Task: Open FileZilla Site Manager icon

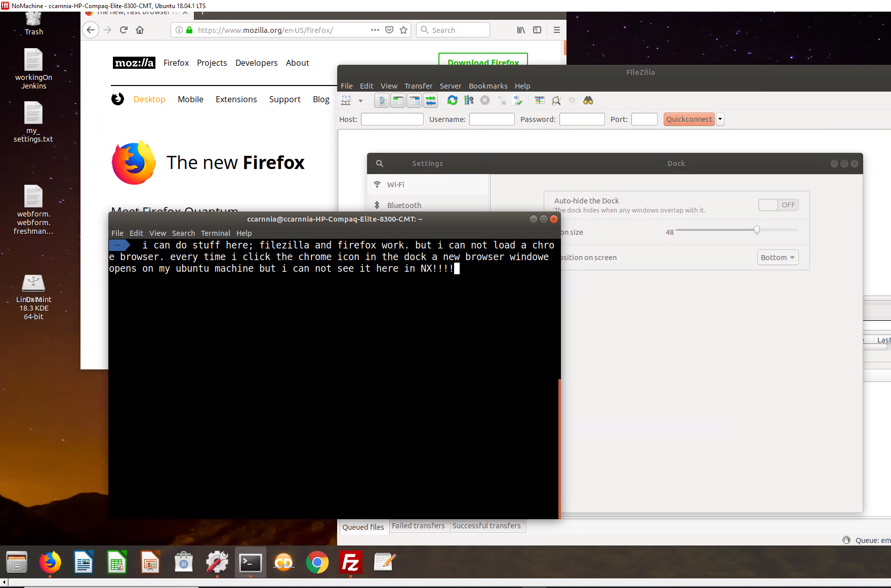Action: (346, 101)
